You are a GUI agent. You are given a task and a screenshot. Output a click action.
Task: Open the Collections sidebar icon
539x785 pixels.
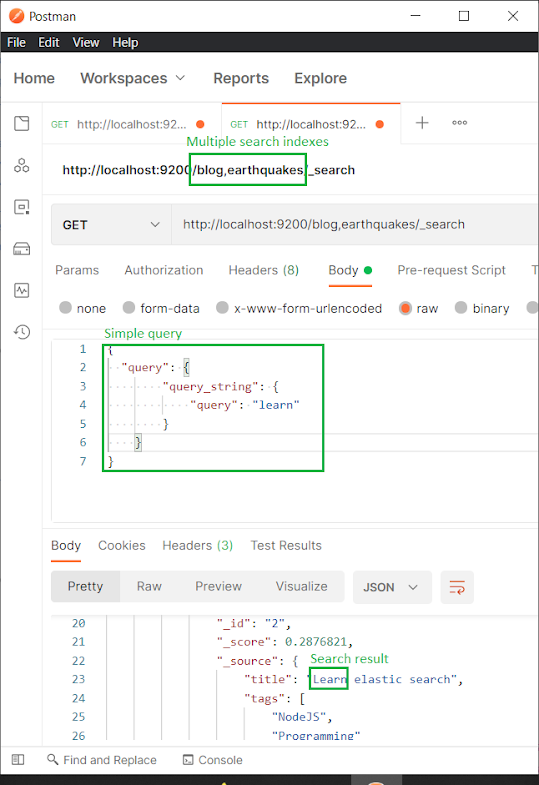(22, 123)
